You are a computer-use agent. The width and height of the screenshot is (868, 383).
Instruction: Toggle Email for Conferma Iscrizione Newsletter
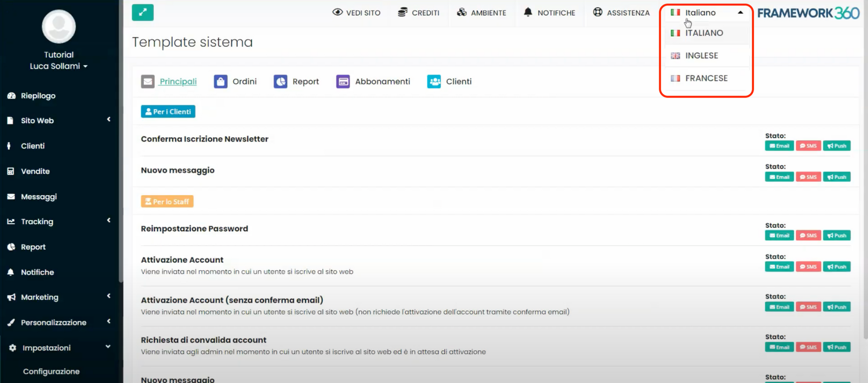point(779,146)
